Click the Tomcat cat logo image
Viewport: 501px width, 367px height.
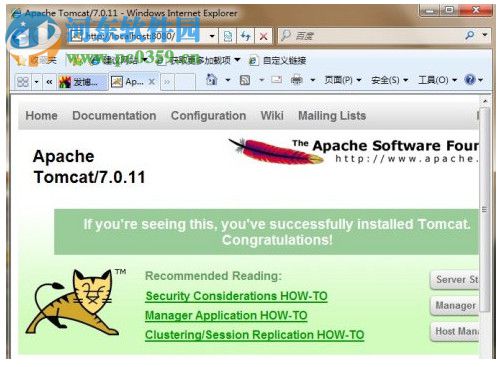pyautogui.click(x=74, y=302)
